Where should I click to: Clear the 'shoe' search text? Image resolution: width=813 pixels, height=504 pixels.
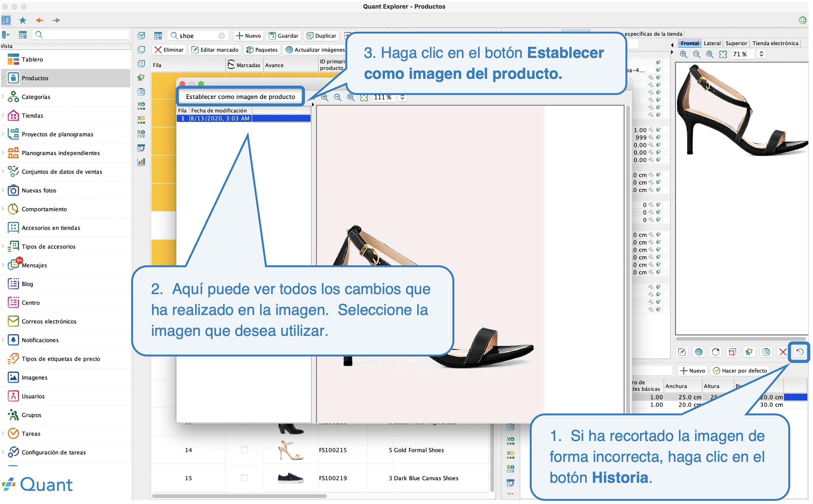221,36
